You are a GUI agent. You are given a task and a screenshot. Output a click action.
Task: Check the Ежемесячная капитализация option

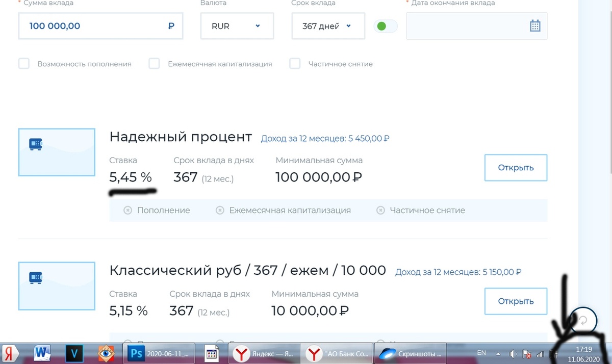(x=154, y=64)
